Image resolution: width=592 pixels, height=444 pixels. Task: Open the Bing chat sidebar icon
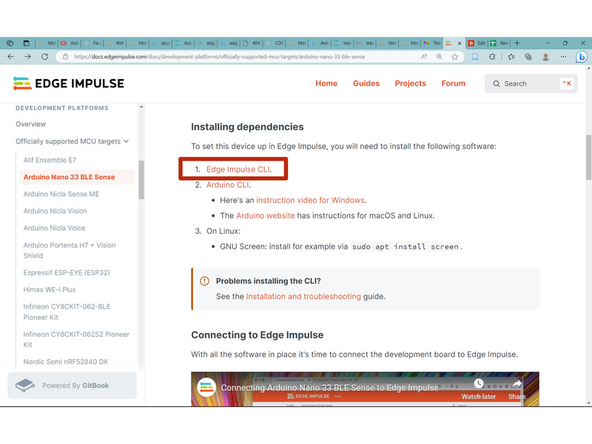[x=581, y=57]
